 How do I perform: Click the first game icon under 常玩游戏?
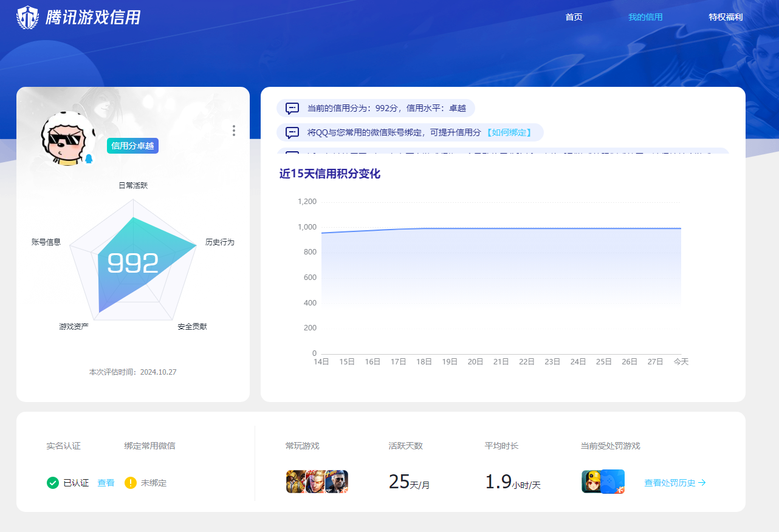[295, 482]
